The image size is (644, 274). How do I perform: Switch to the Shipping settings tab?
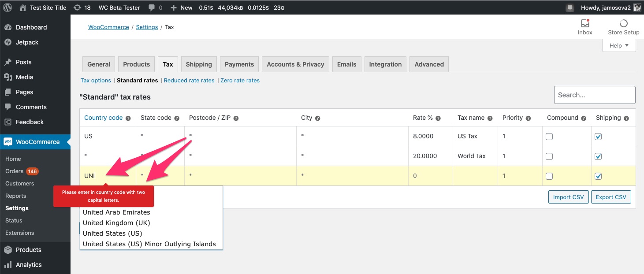[x=198, y=64]
